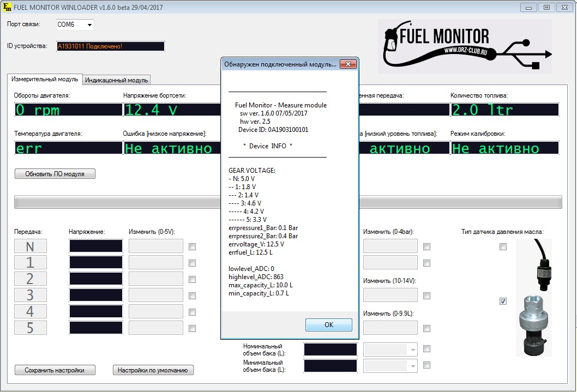
Task: Click "Не активно" under Ошибка [низкое напряжение]
Action: click(x=172, y=148)
